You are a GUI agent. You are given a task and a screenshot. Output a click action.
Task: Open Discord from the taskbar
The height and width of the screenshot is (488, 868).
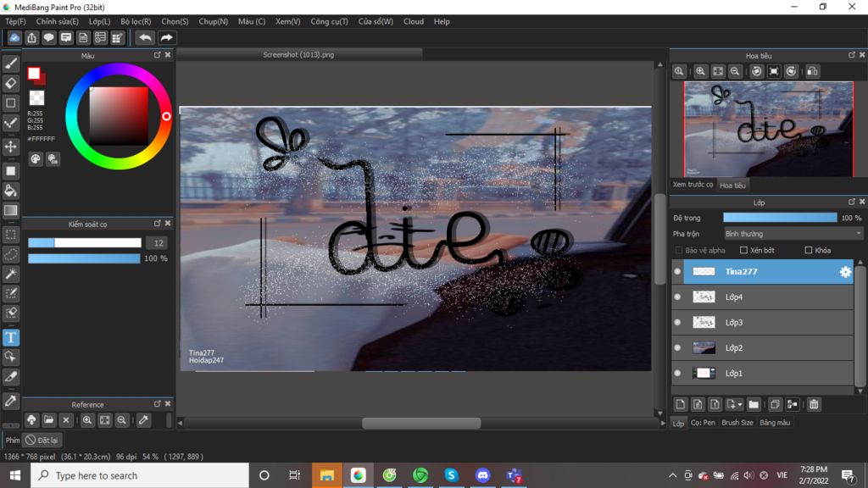coord(482,475)
